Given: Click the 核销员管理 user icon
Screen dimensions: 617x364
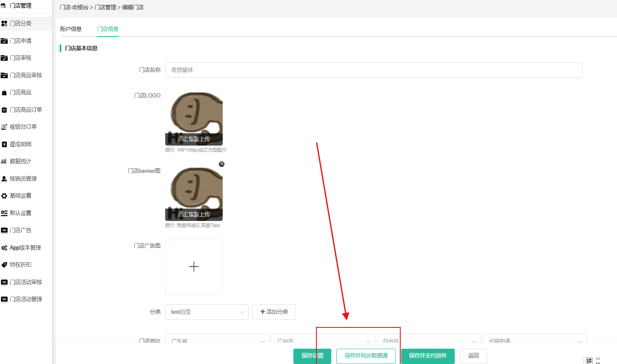Looking at the screenshot, I should 4,179.
